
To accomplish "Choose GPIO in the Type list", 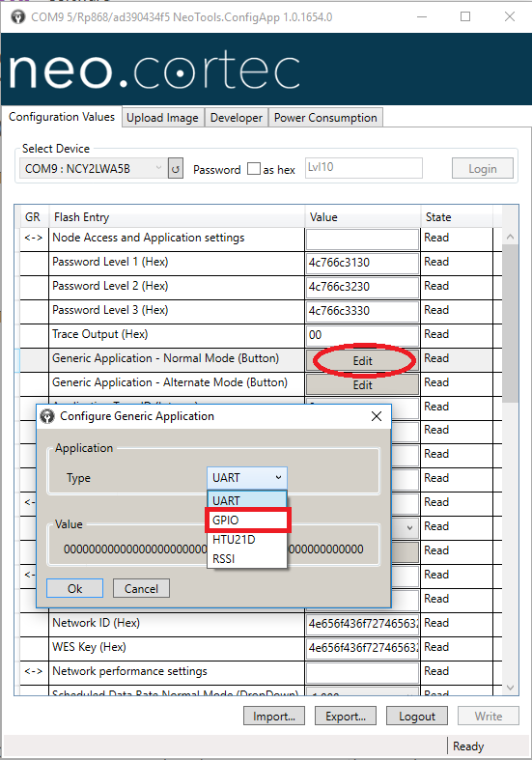I will click(247, 521).
